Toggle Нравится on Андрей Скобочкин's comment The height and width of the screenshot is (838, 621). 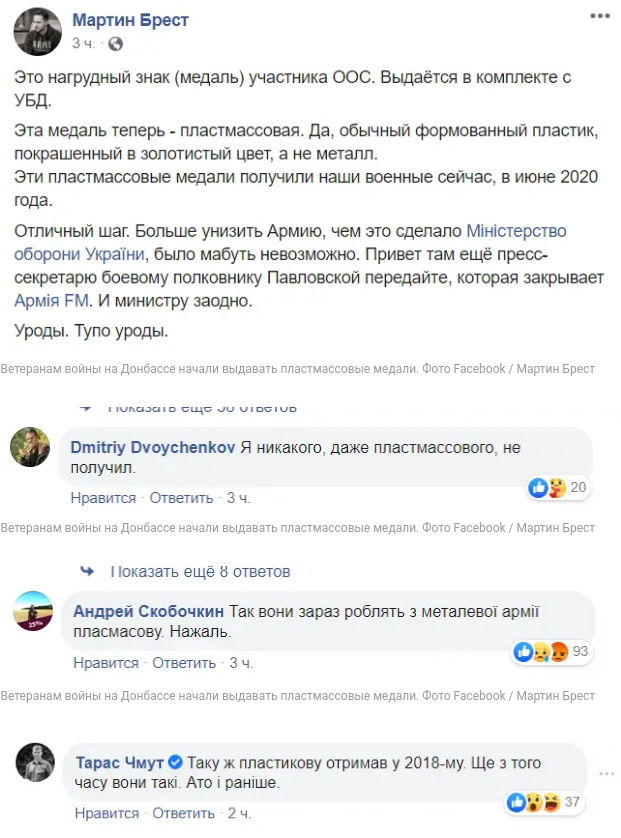(106, 662)
